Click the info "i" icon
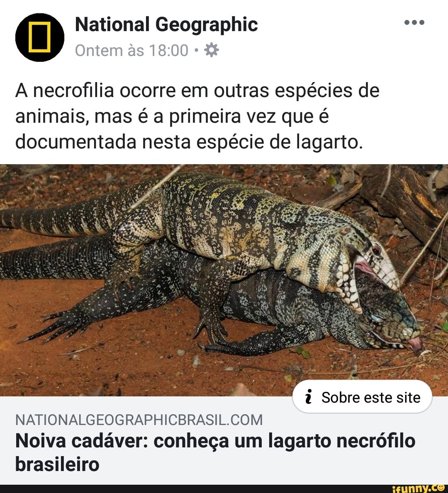The width and height of the screenshot is (448, 493). (x=309, y=397)
